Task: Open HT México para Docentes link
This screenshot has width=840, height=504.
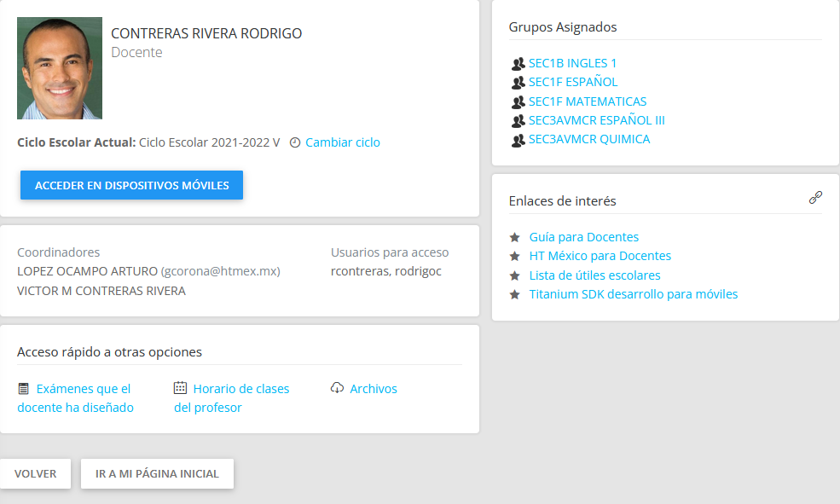Action: (600, 256)
